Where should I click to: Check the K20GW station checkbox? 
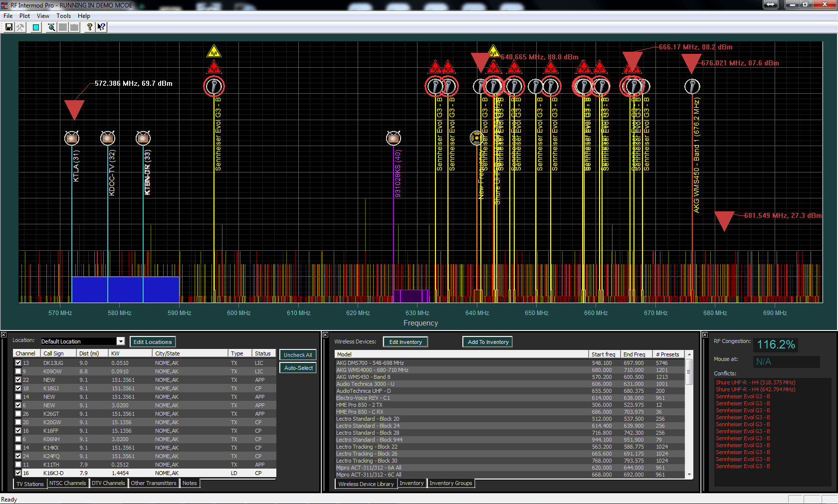point(18,422)
